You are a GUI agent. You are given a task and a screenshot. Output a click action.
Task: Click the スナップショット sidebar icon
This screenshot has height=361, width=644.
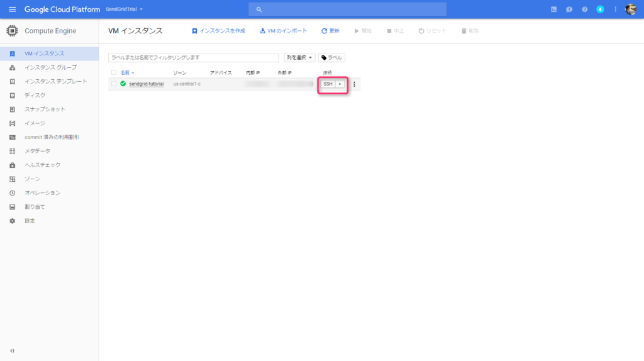(x=13, y=109)
